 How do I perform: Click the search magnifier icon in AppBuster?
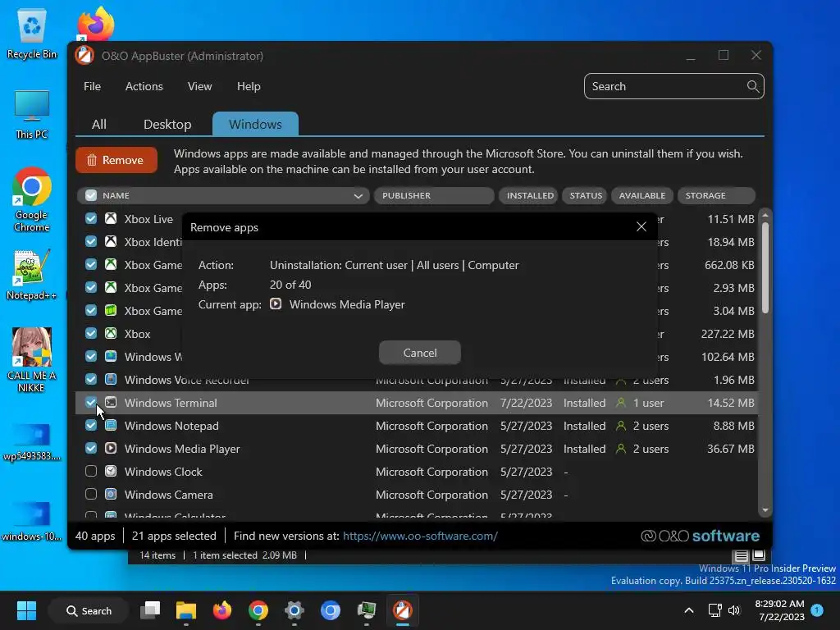[753, 86]
